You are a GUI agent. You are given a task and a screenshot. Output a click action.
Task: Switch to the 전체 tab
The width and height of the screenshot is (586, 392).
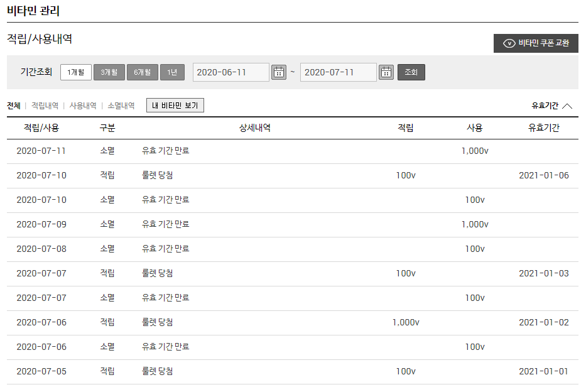point(13,106)
